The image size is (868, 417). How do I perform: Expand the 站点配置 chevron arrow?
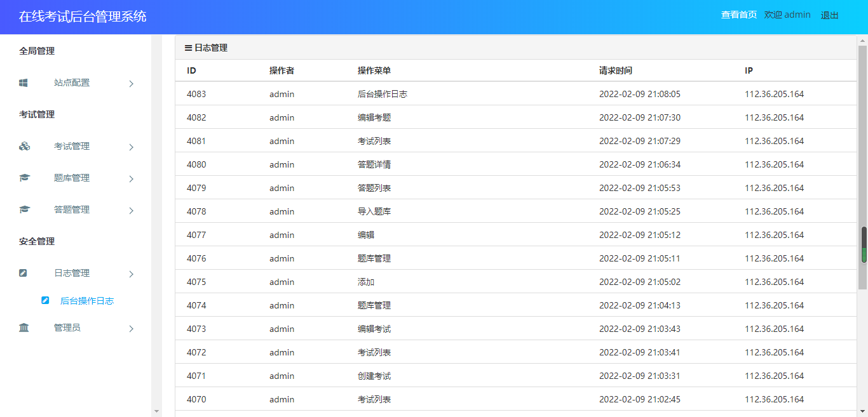point(131,83)
